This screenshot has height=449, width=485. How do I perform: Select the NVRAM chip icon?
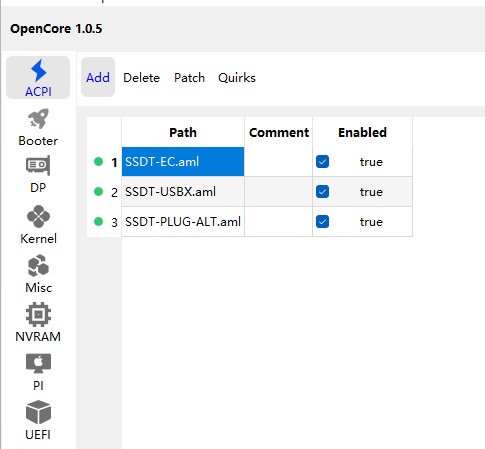tap(38, 322)
